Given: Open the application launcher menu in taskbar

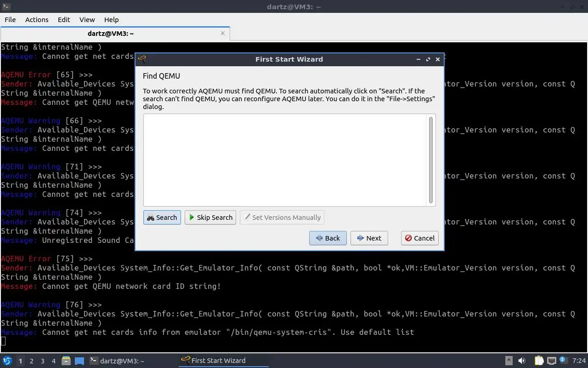Looking at the screenshot, I should (7, 361).
